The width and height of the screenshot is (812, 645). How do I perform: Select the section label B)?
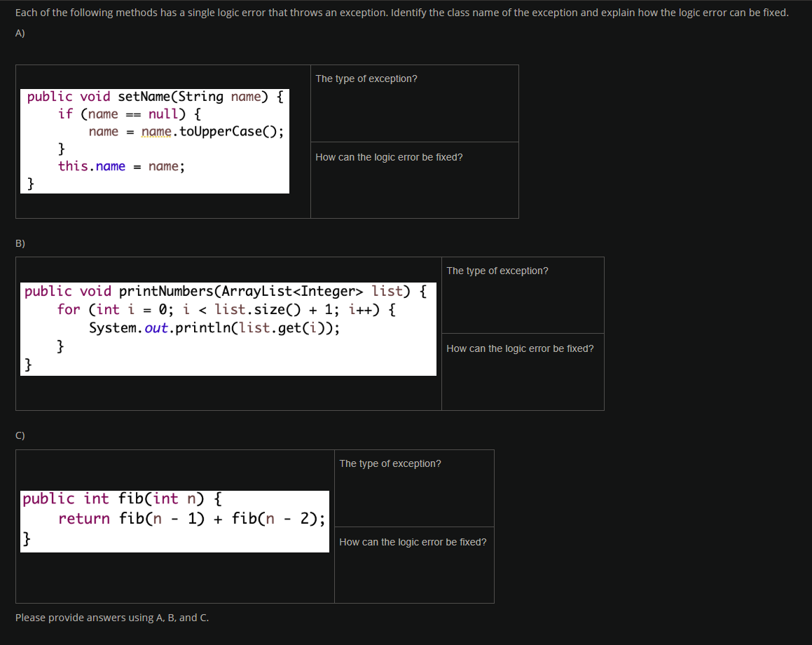20,243
